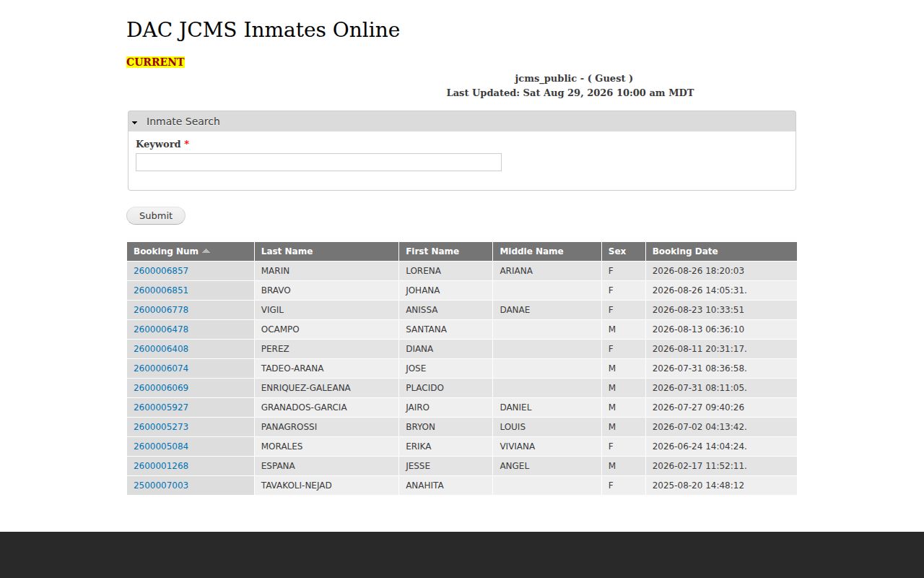The width and height of the screenshot is (924, 578).
Task: Select booking date 2026-08-13 06:36:10
Action: [x=721, y=329]
